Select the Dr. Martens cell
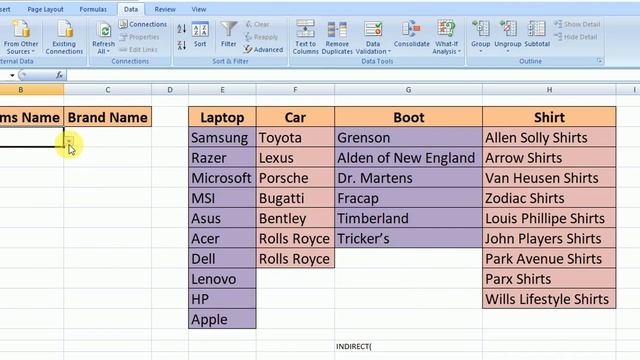 click(408, 178)
